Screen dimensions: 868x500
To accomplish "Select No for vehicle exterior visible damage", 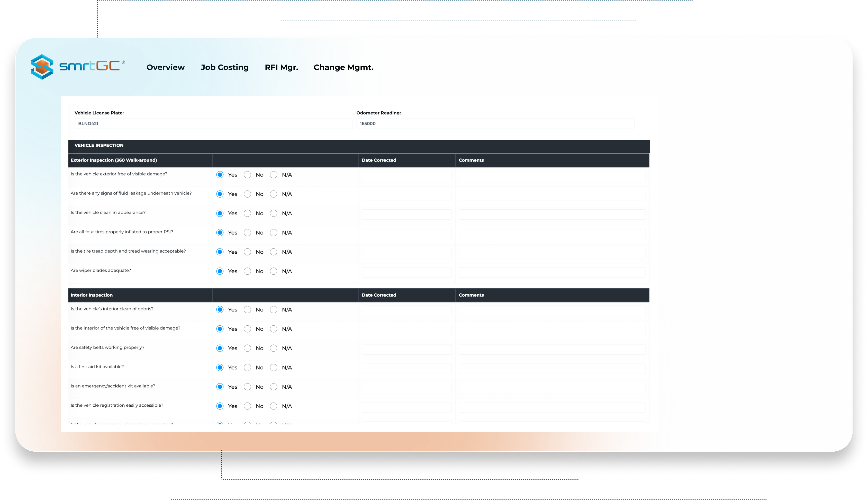I will pos(247,175).
